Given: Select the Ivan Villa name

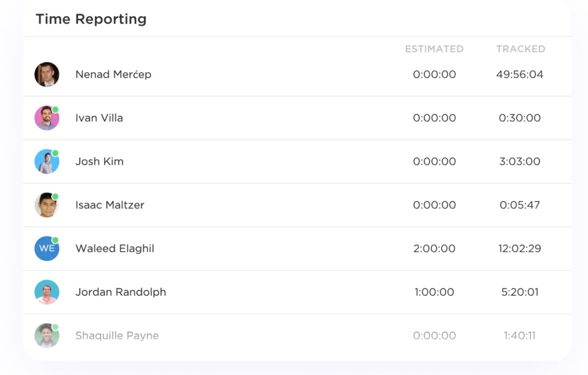Looking at the screenshot, I should point(99,118).
